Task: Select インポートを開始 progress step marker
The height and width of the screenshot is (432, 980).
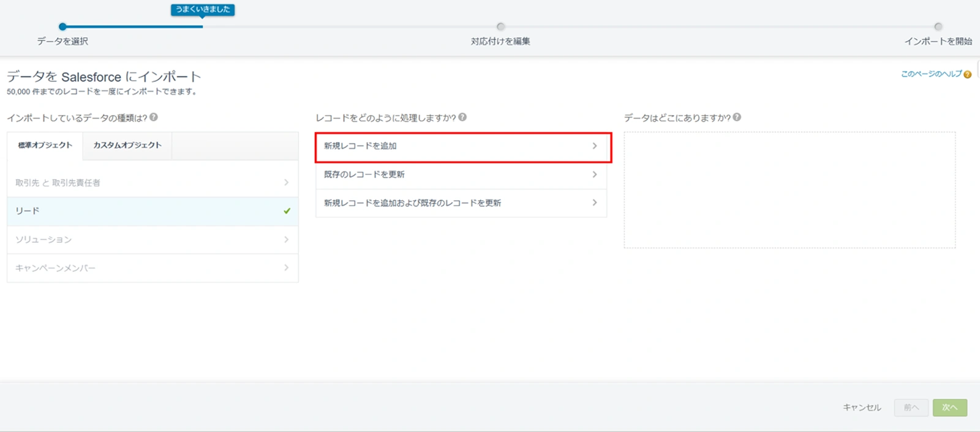Action: coord(938,26)
